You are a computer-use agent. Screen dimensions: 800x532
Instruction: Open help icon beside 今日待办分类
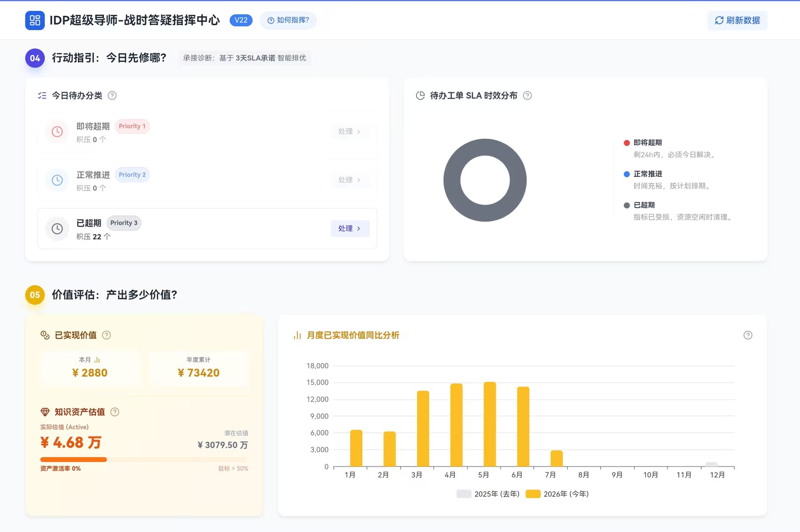(x=112, y=96)
